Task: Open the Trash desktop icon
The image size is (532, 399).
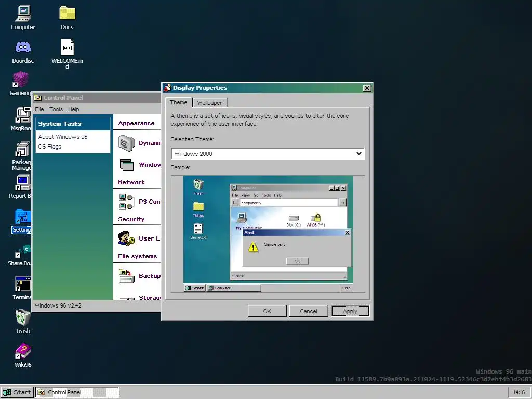Action: pos(23,321)
